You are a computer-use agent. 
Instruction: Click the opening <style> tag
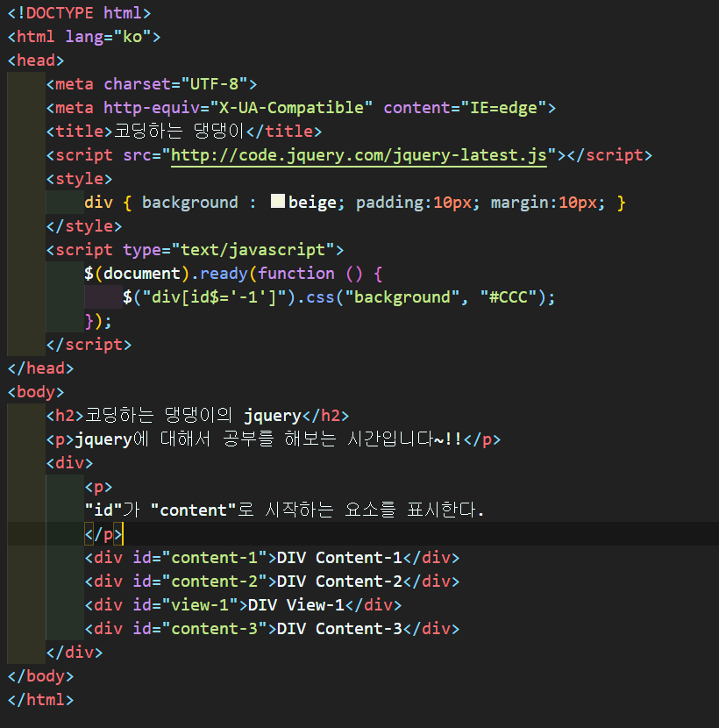click(x=80, y=179)
